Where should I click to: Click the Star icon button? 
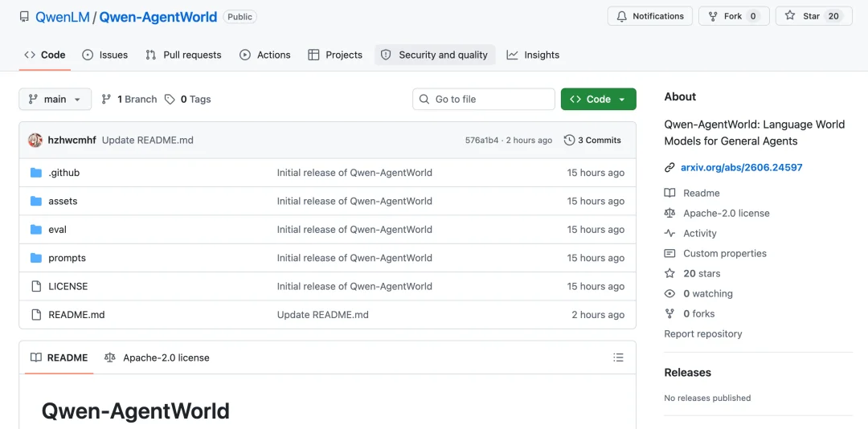(x=790, y=16)
